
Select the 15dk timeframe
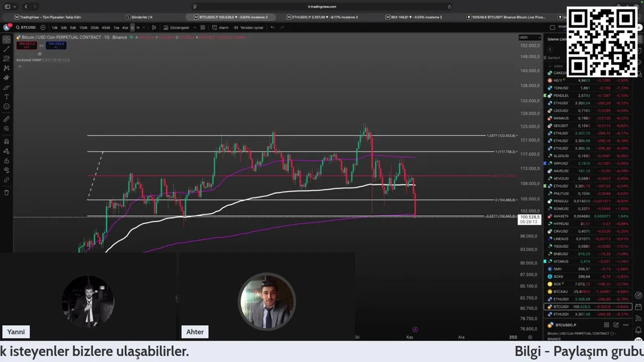(83, 27)
